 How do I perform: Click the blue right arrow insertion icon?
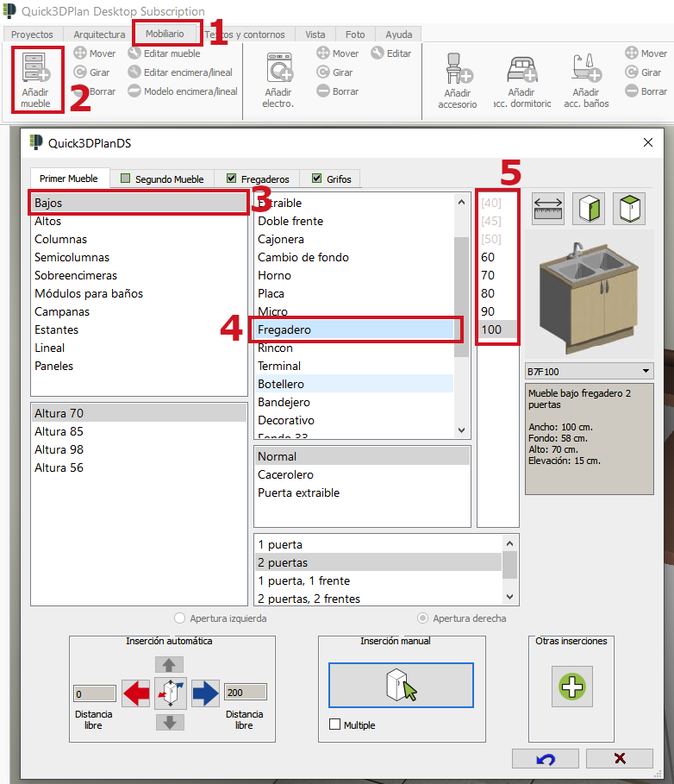tap(205, 693)
